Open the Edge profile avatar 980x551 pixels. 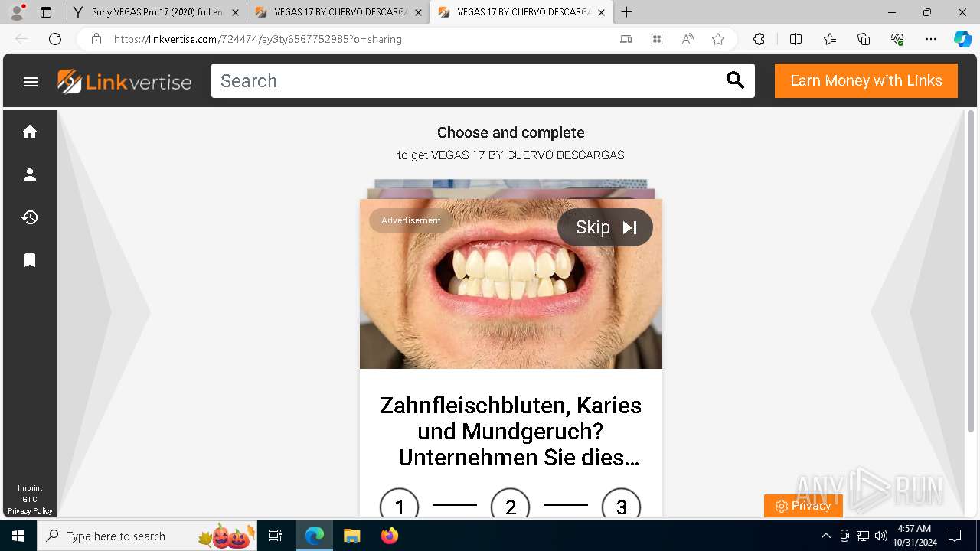17,12
